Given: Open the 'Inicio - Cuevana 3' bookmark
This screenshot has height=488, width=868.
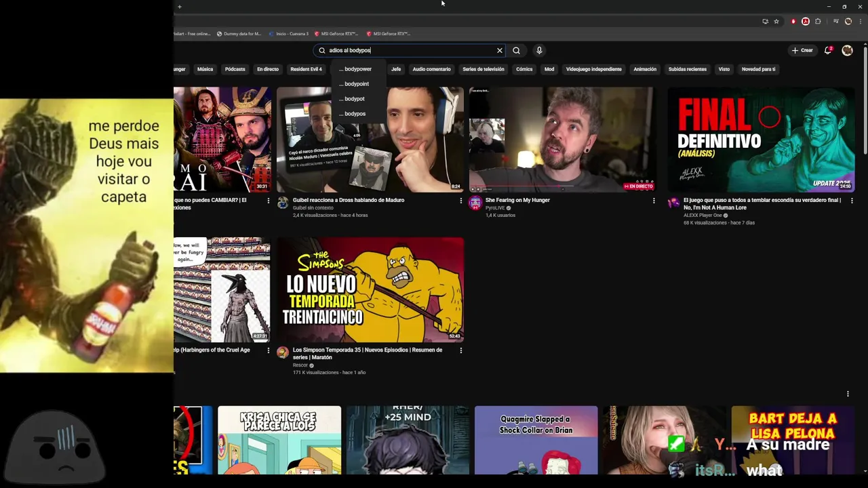Looking at the screenshot, I should pyautogui.click(x=289, y=33).
